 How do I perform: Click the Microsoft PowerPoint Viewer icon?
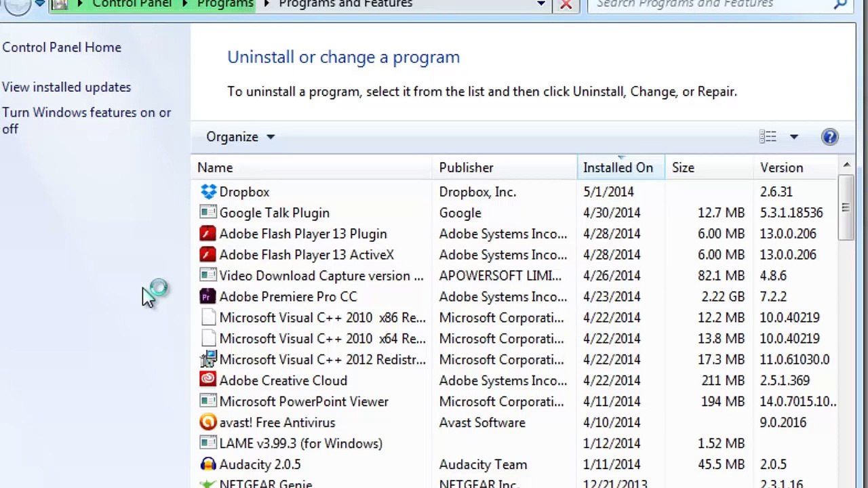click(x=208, y=402)
